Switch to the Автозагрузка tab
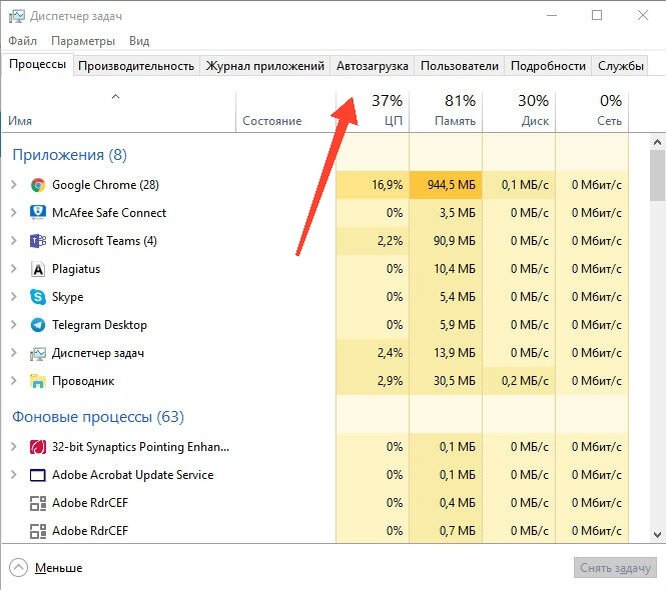 (372, 66)
